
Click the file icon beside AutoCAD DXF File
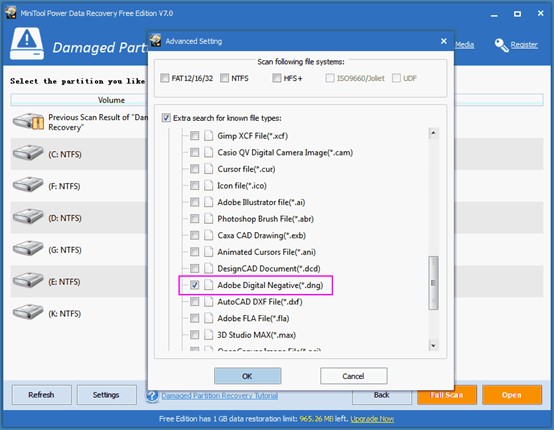pos(208,301)
